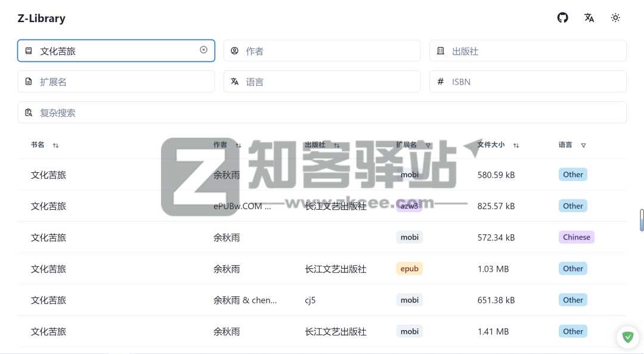
Task: Open the first 文化苦旅 search result
Action: [x=48, y=175]
